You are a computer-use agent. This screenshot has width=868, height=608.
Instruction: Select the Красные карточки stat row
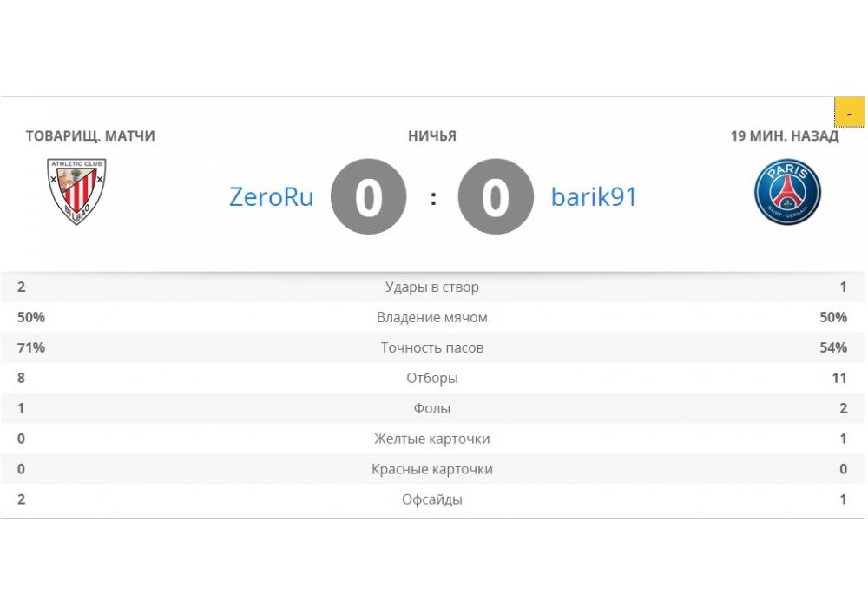pos(432,469)
